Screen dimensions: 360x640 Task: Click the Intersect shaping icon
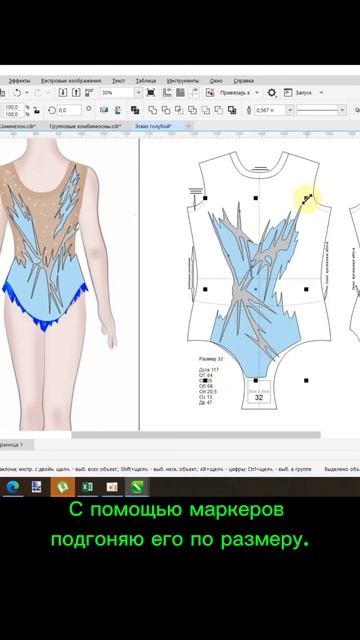[179, 110]
